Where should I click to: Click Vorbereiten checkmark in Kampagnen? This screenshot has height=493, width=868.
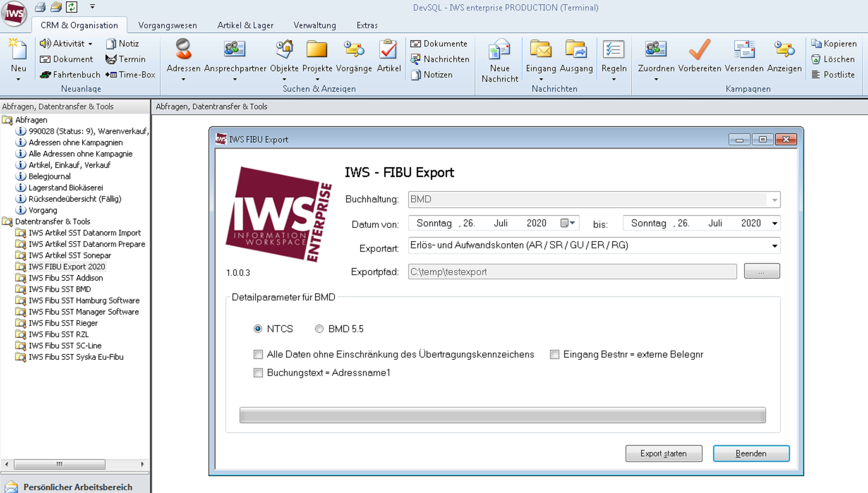tap(699, 56)
